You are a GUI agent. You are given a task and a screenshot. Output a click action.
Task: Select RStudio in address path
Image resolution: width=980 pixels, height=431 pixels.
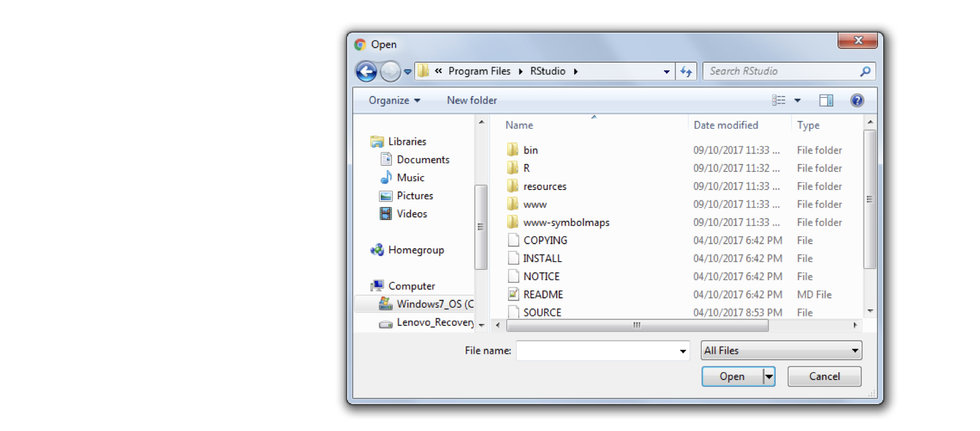click(547, 71)
